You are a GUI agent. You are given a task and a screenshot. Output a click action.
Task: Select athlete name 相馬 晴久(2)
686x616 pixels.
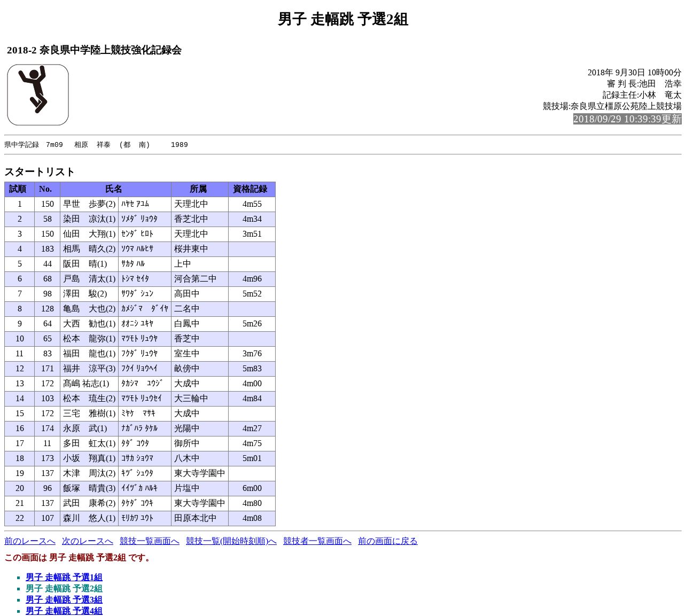pyautogui.click(x=89, y=249)
